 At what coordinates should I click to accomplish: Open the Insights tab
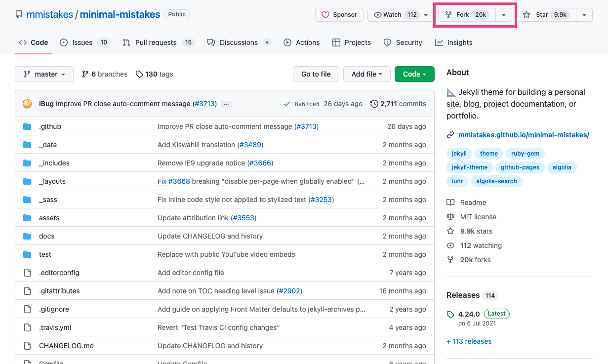(x=454, y=42)
